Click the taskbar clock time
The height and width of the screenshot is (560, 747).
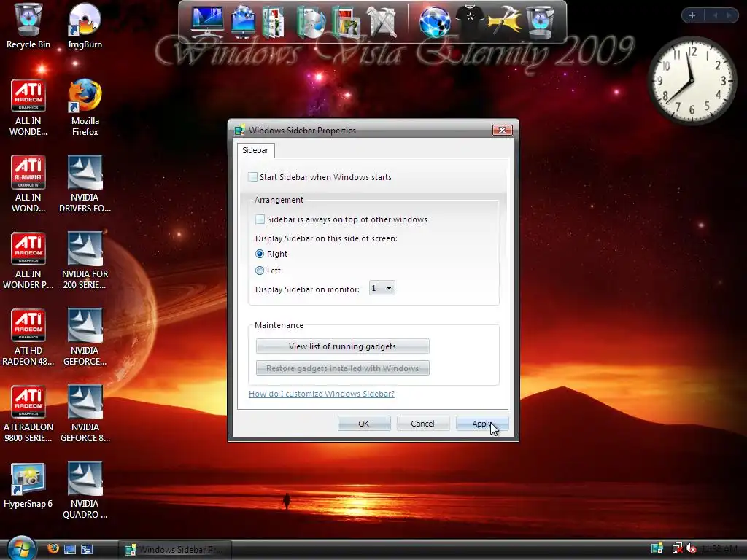click(x=721, y=548)
